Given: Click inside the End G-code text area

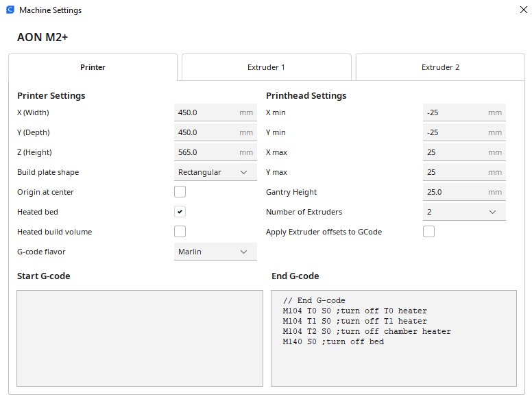Looking at the screenshot, I should click(x=394, y=338).
